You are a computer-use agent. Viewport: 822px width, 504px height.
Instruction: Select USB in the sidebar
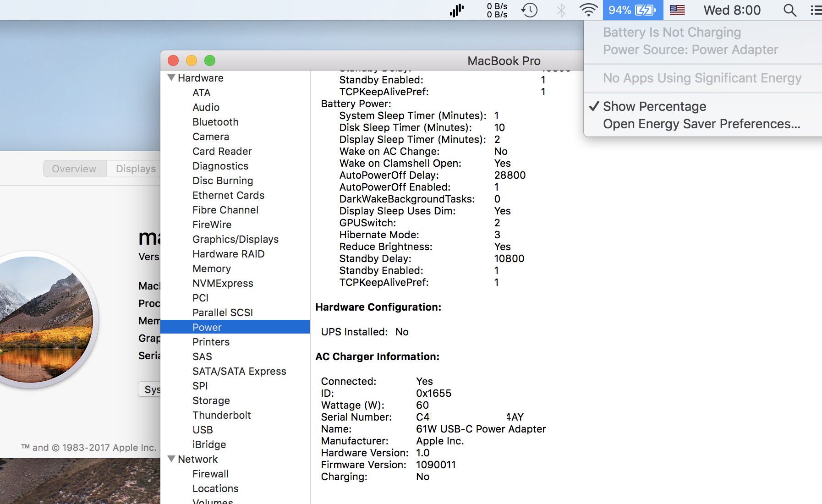click(x=203, y=430)
